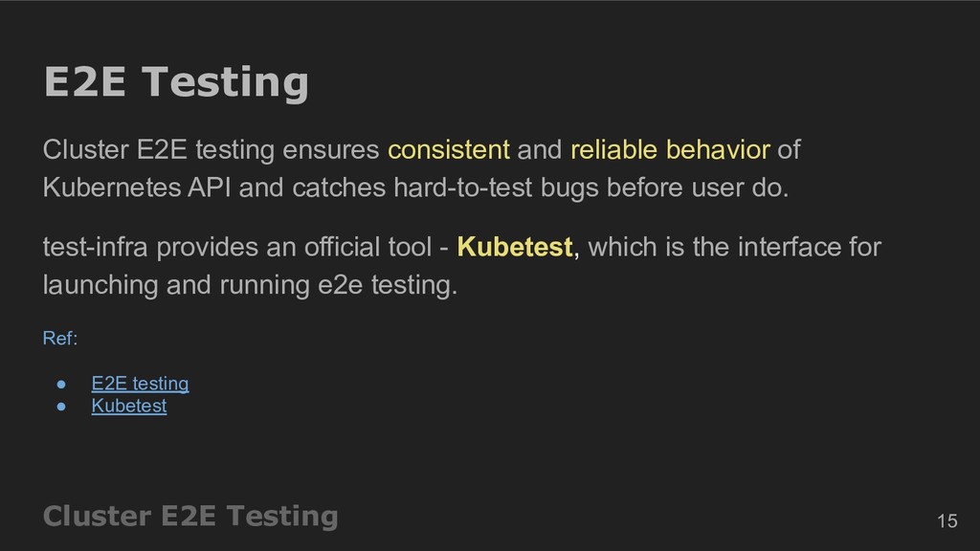Click the bullet before E2E testing link

coord(61,385)
